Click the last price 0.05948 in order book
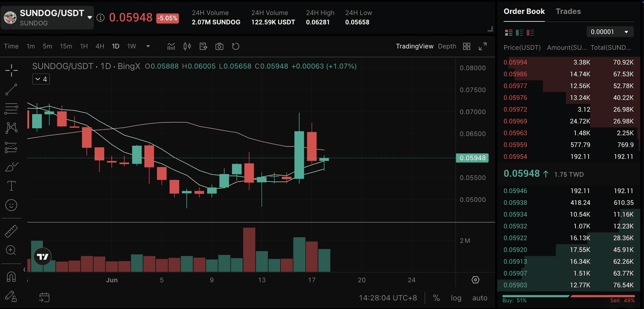644x309 pixels. click(521, 174)
